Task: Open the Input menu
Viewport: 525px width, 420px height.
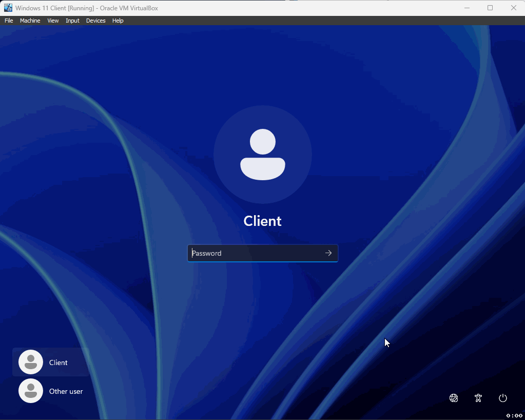Action: (72, 21)
